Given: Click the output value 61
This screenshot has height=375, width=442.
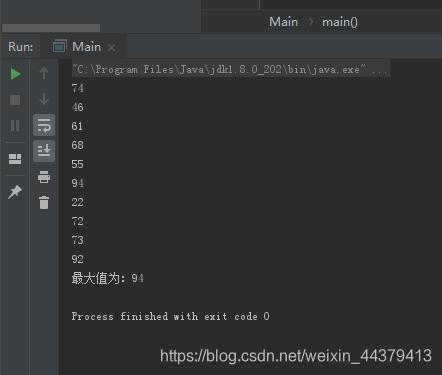Looking at the screenshot, I should 77,126.
